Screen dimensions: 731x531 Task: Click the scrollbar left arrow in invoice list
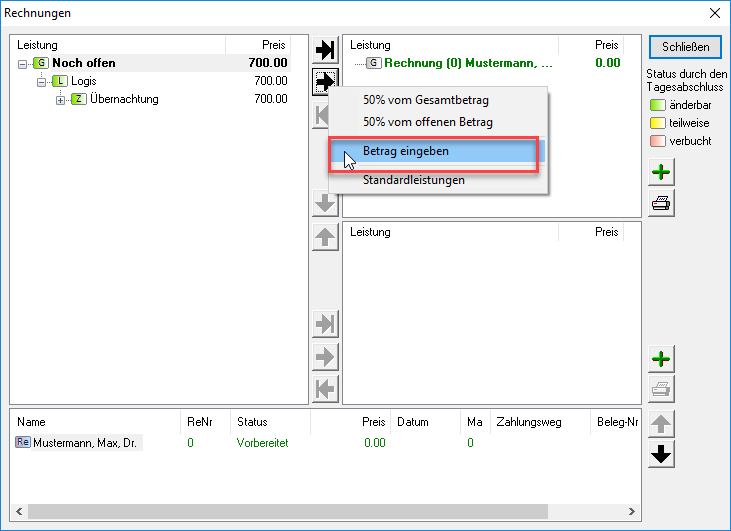click(19, 511)
